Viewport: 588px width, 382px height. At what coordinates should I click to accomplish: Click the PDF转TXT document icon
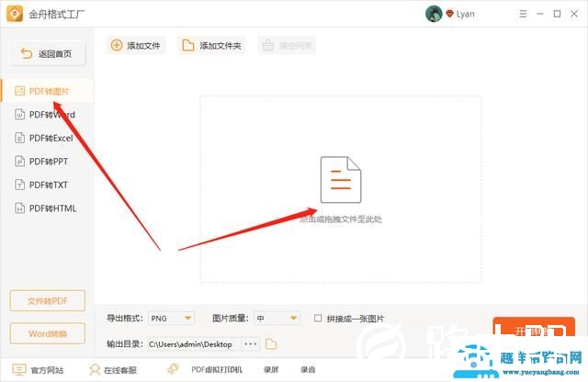[19, 185]
